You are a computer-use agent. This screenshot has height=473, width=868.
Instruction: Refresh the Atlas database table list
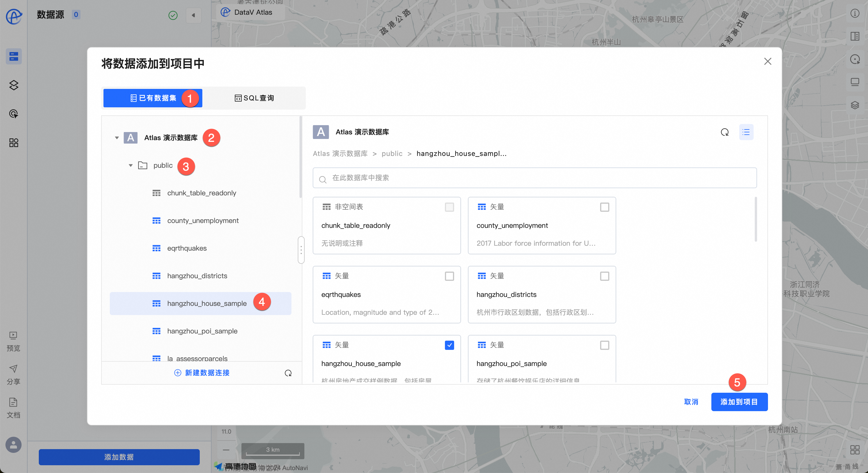point(725,132)
